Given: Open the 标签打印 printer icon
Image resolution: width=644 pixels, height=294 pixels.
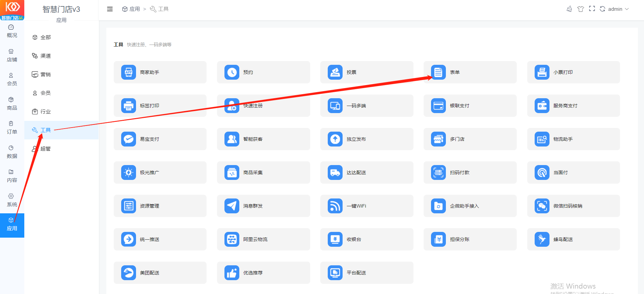Looking at the screenshot, I should click(x=128, y=106).
